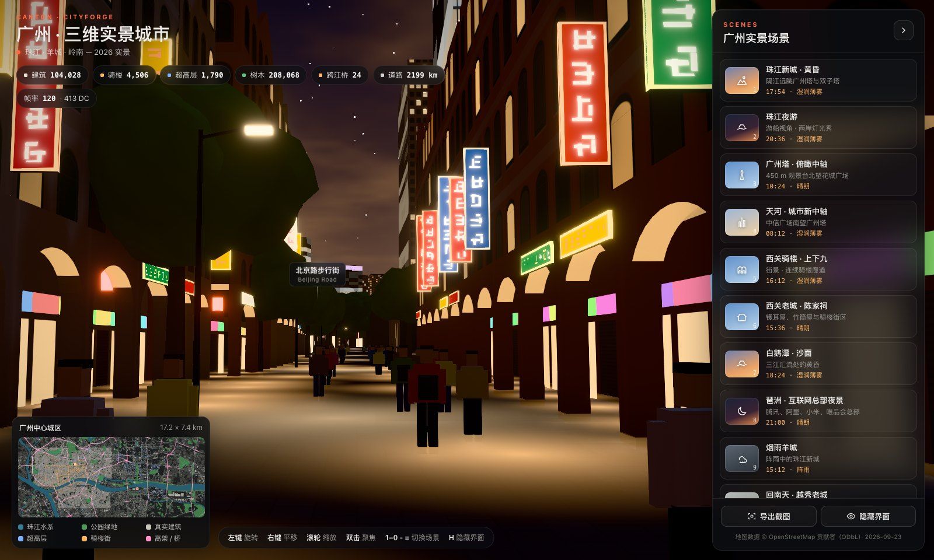The height and width of the screenshot is (560, 934).
Task: Click the arcade icon of 西关骑楼 · 上下九 scene
Action: pos(742,269)
